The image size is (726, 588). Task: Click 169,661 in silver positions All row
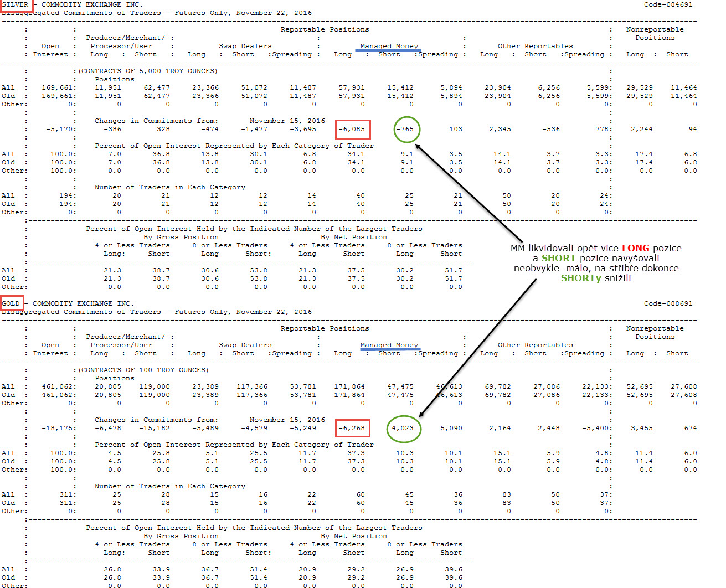click(56, 87)
